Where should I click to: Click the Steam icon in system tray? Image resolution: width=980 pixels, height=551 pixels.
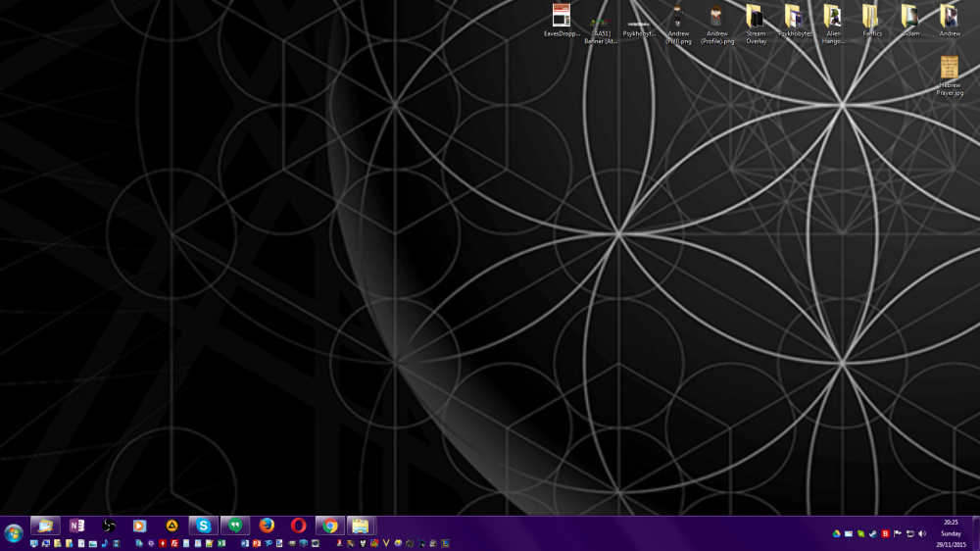coord(872,533)
